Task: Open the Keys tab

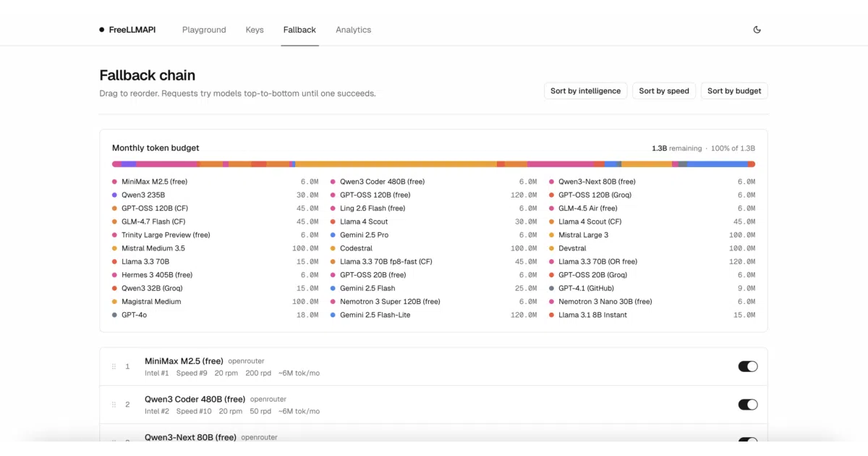Action: tap(255, 30)
